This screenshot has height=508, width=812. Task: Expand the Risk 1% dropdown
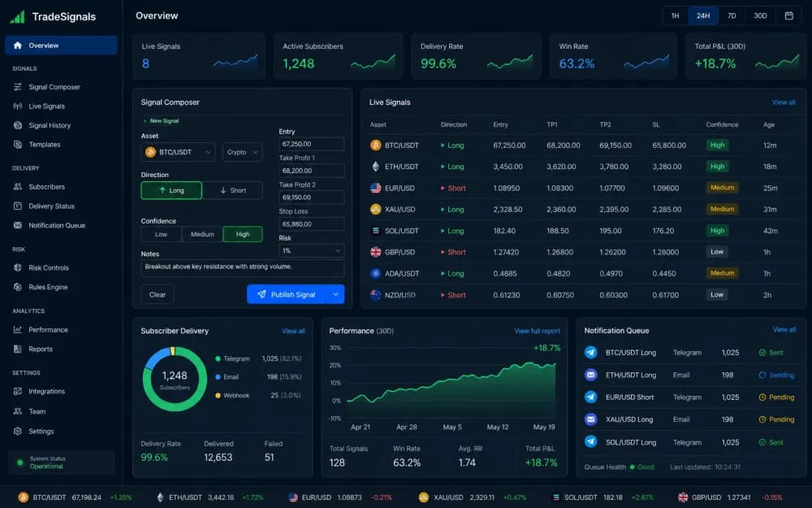point(311,251)
